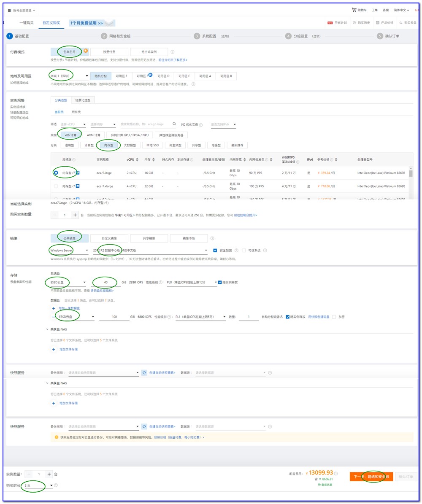Click the magnifier icon in spec search box

tap(174, 124)
